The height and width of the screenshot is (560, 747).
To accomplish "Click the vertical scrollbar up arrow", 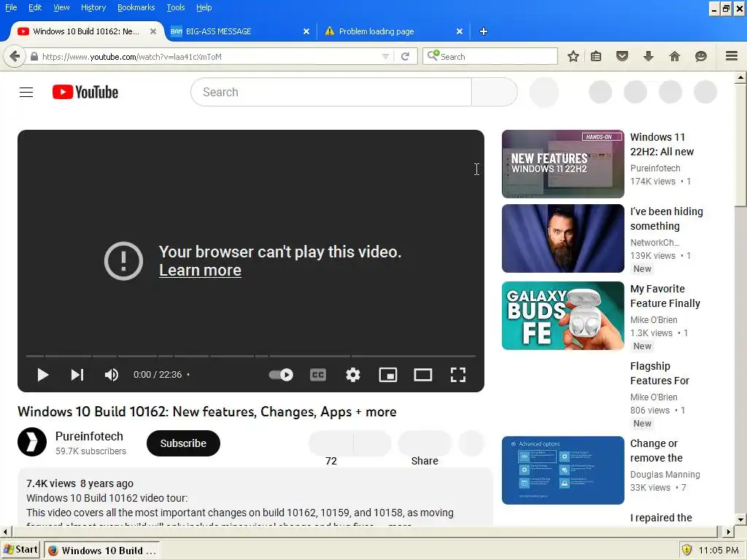I will coord(740,77).
